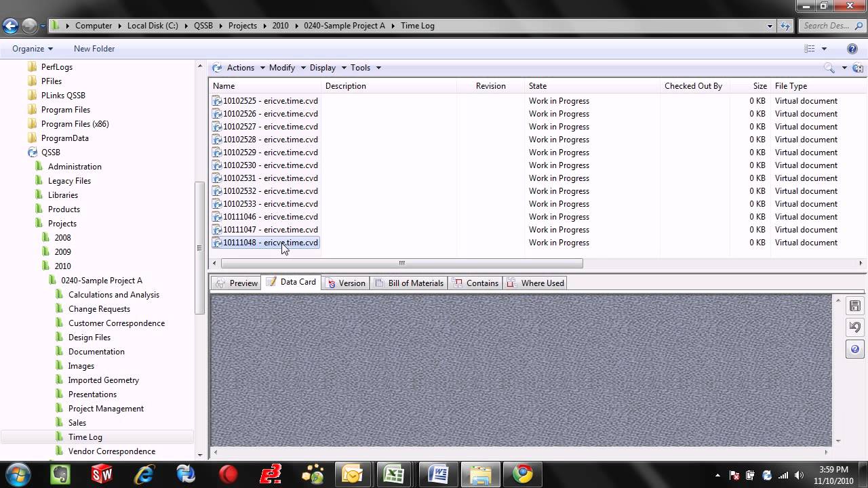Open Windows Explorer taskbar icon
This screenshot has width=868, height=488.
[x=480, y=474]
